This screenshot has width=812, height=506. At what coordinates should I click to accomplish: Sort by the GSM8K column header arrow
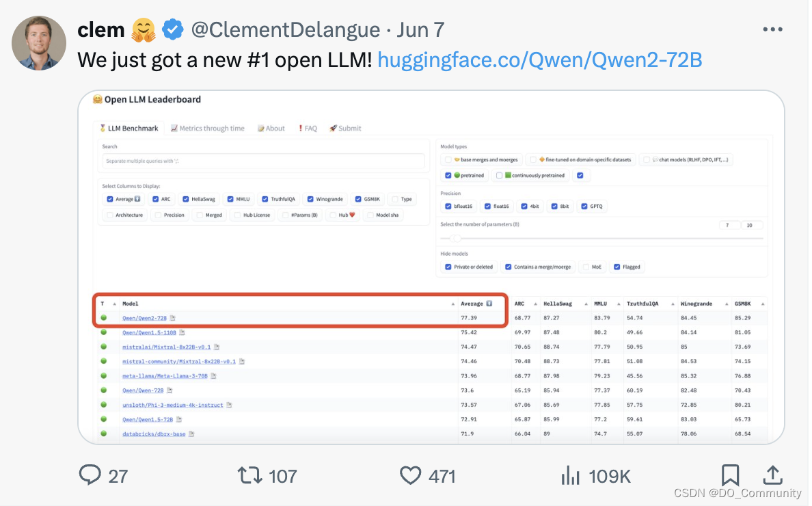coord(763,304)
